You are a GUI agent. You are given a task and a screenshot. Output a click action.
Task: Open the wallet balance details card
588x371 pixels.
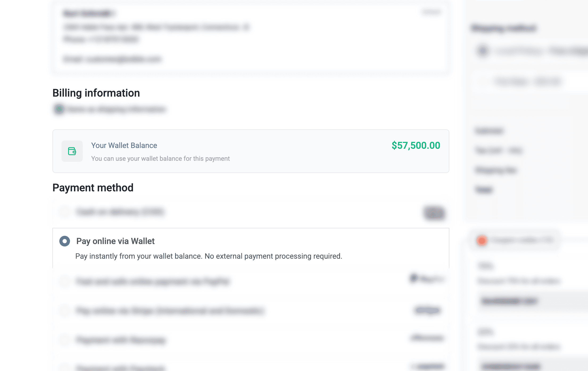pos(251,151)
